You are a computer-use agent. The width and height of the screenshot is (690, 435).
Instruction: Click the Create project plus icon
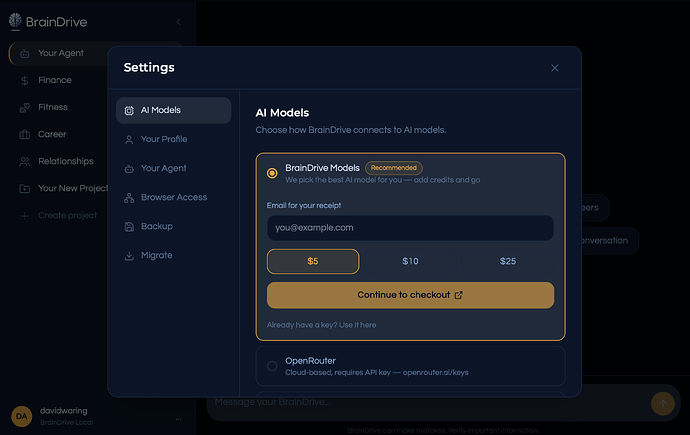(25, 216)
